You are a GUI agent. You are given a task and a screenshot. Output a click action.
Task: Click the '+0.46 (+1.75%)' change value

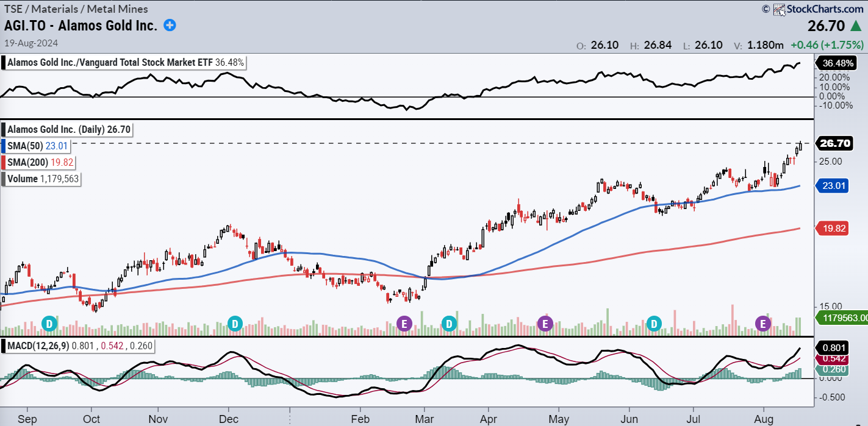click(x=827, y=45)
